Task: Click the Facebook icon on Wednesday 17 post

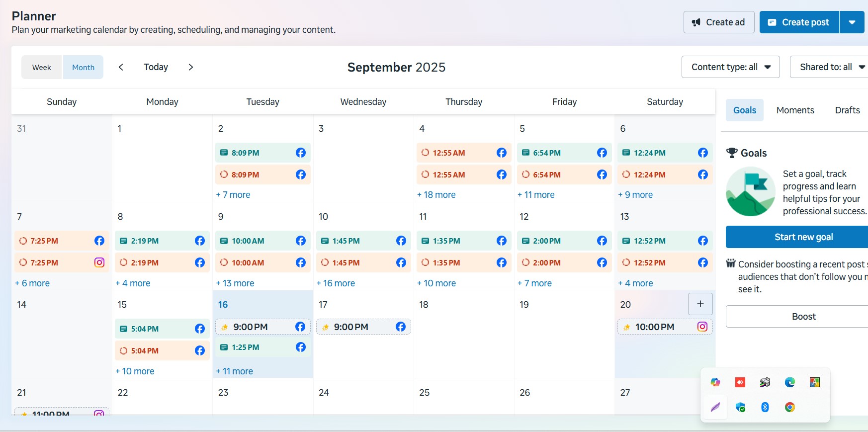Action: (x=401, y=327)
